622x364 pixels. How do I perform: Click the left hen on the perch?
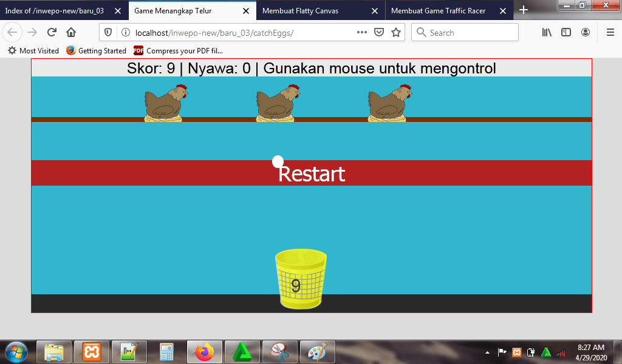(165, 103)
